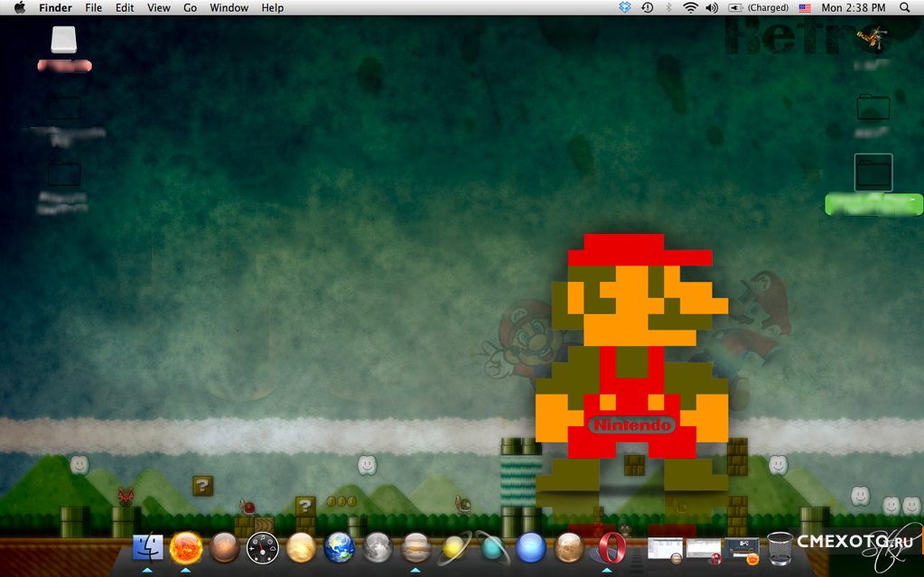
Task: Open Finder from the Dock
Action: pyautogui.click(x=147, y=547)
